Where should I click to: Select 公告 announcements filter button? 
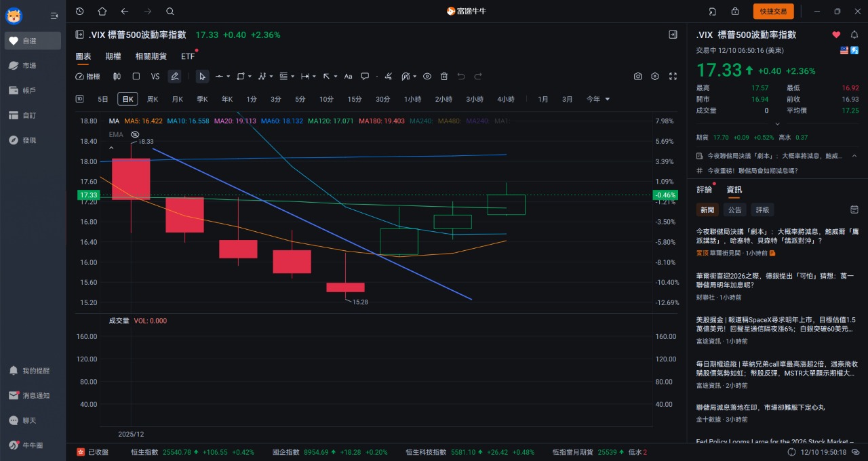pyautogui.click(x=734, y=209)
